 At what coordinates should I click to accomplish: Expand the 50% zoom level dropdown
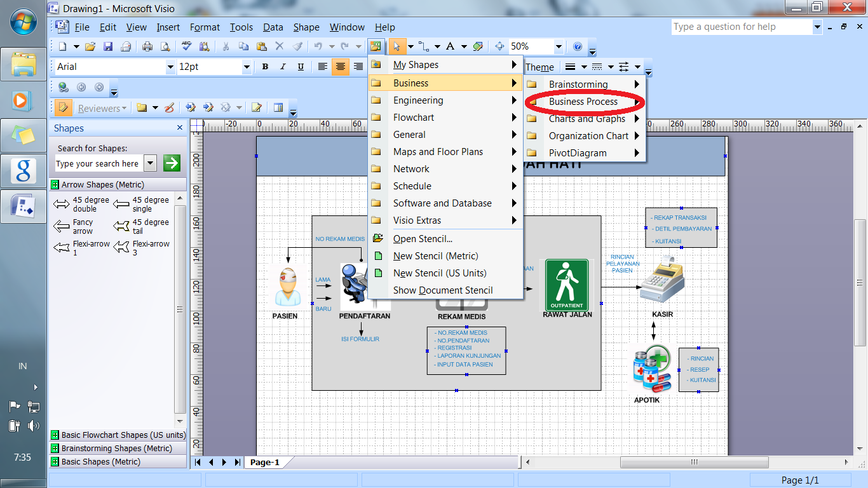pyautogui.click(x=559, y=46)
